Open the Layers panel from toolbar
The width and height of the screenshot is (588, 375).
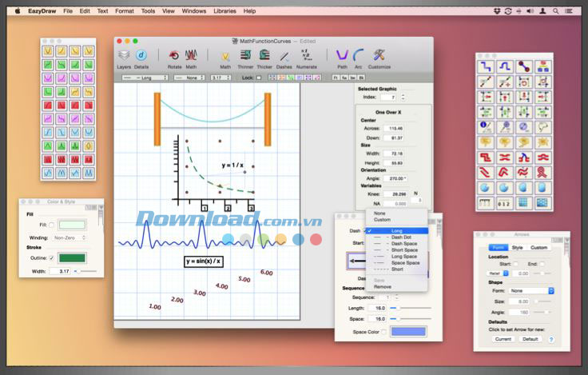tap(125, 55)
